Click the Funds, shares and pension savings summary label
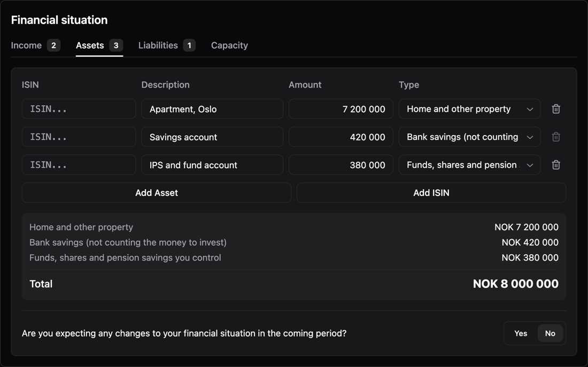Image resolution: width=588 pixels, height=367 pixels. tap(125, 258)
